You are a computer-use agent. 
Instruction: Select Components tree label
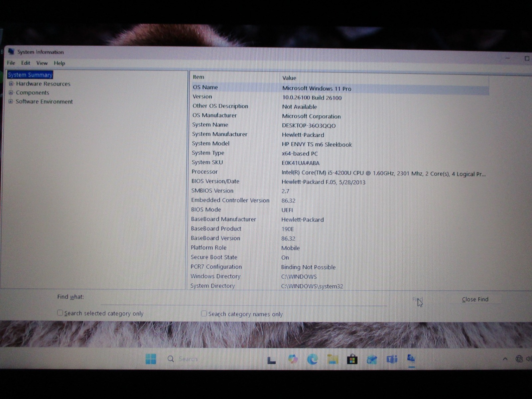[x=33, y=93]
